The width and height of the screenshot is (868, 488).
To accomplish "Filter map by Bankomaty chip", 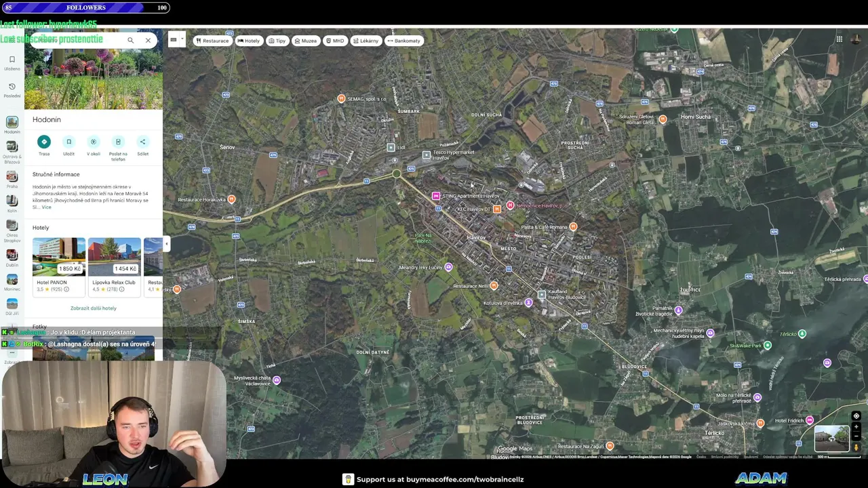I will (404, 41).
